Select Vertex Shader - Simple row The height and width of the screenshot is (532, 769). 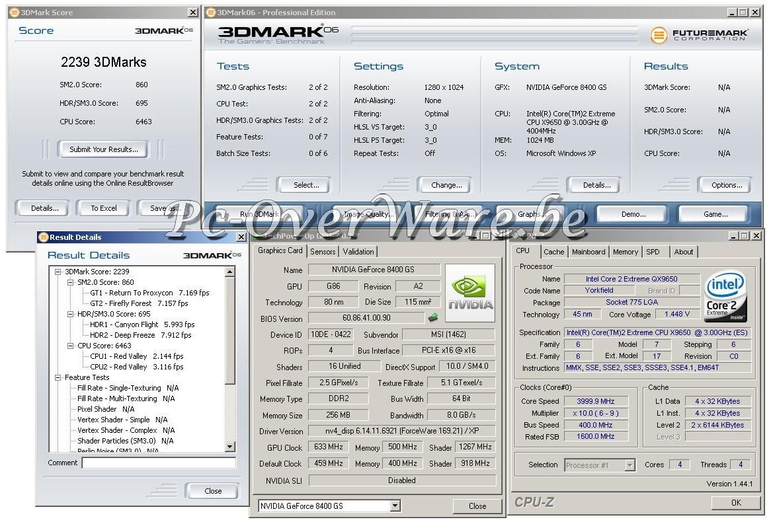[122, 420]
